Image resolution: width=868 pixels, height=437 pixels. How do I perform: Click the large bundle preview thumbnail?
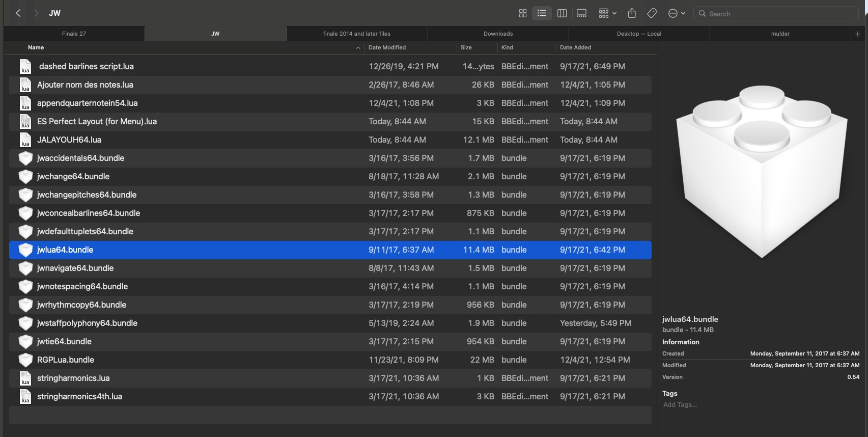point(762,172)
